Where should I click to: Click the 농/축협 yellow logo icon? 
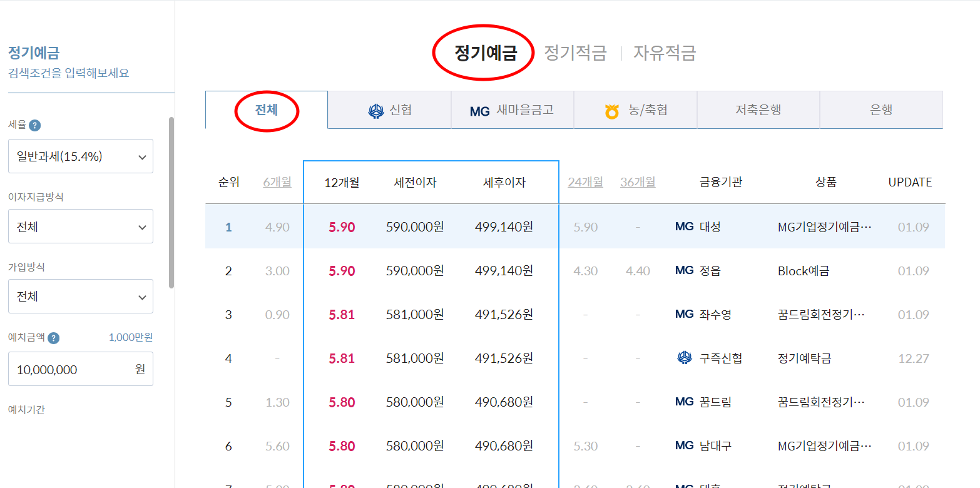click(x=612, y=111)
